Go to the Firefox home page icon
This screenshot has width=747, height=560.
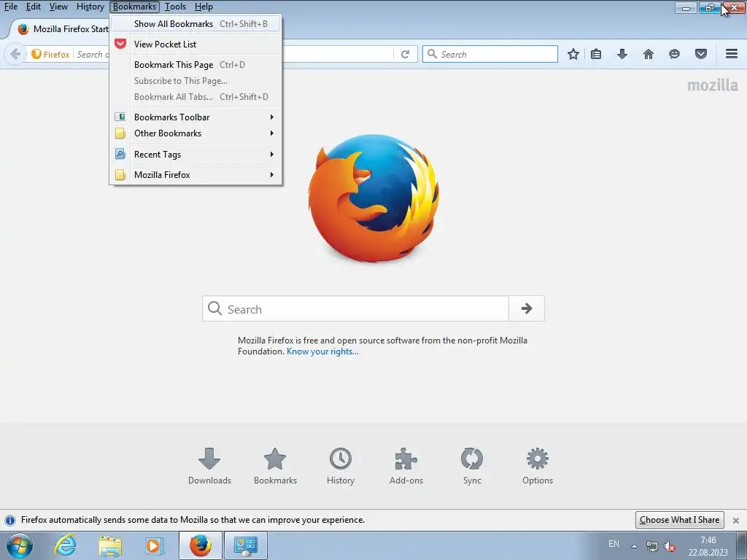[649, 54]
